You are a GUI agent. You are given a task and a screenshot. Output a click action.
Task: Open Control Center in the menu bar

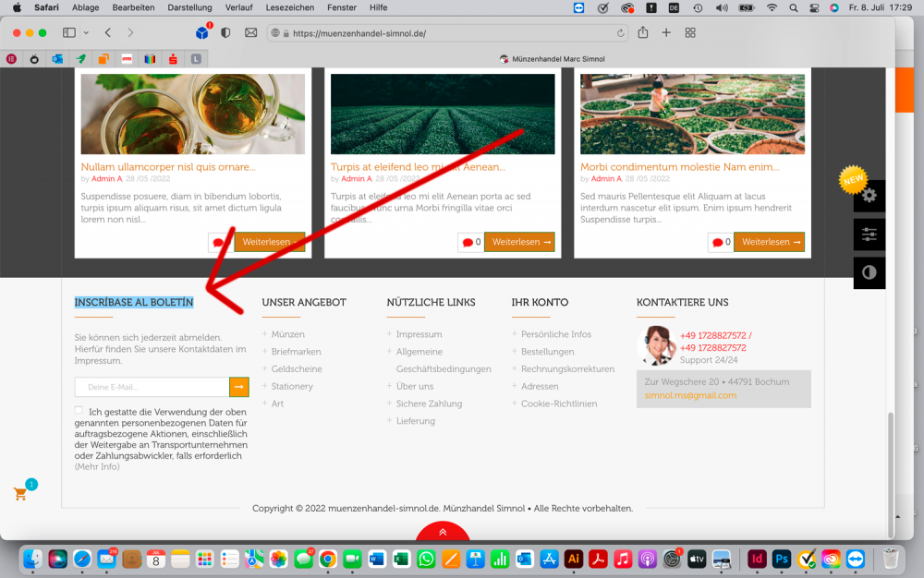tap(814, 7)
